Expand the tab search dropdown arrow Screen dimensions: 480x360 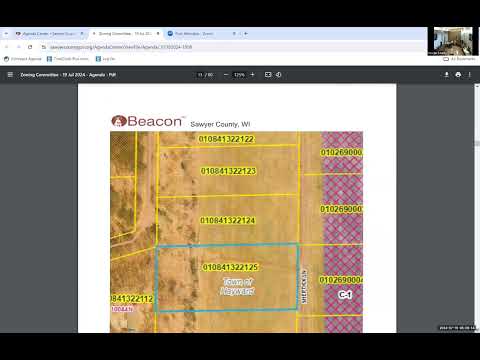(x=6, y=34)
